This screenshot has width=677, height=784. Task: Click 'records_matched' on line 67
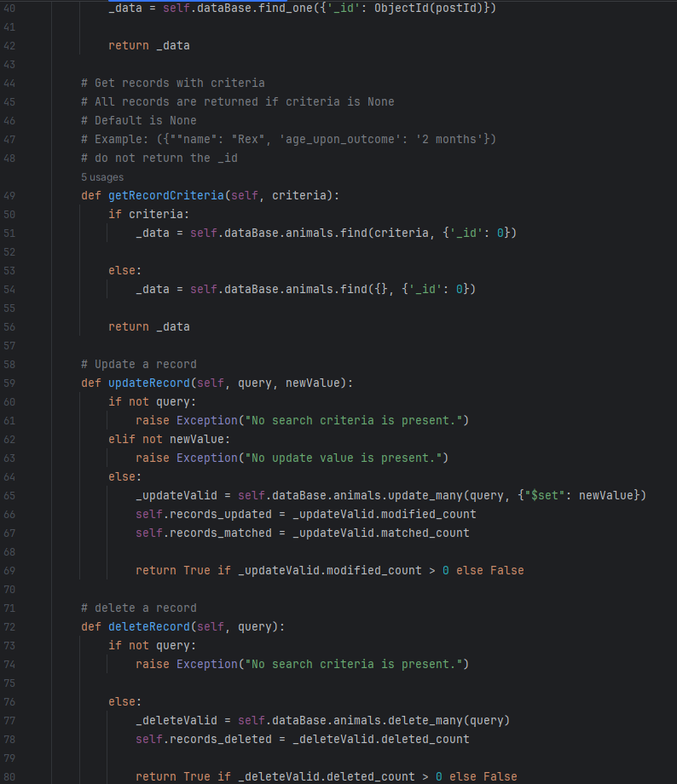(221, 533)
